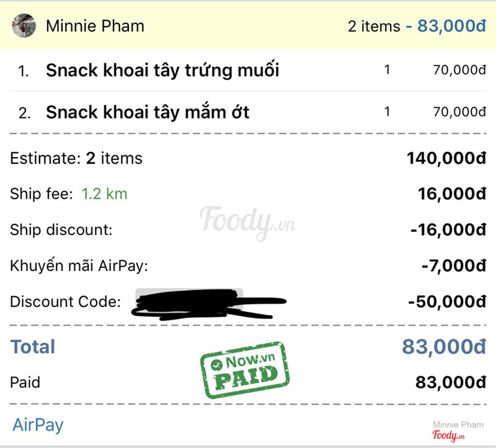Click the 2 items summary in header
This screenshot has width=496, height=448.
click(x=374, y=27)
